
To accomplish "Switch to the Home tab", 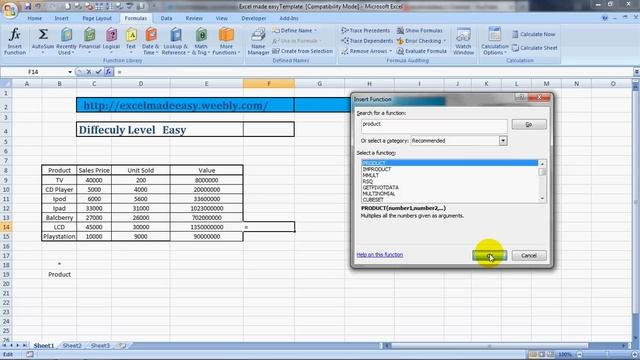I will 34,18.
